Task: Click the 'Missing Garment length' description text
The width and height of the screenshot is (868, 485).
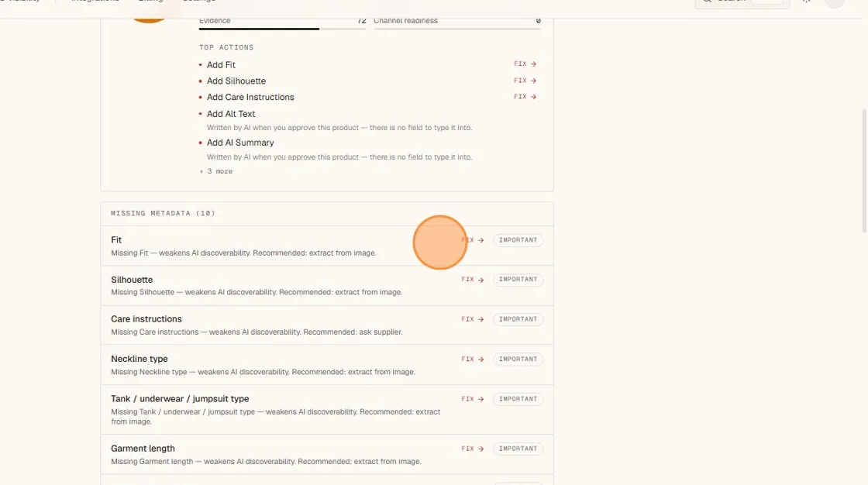Action: 266,462
